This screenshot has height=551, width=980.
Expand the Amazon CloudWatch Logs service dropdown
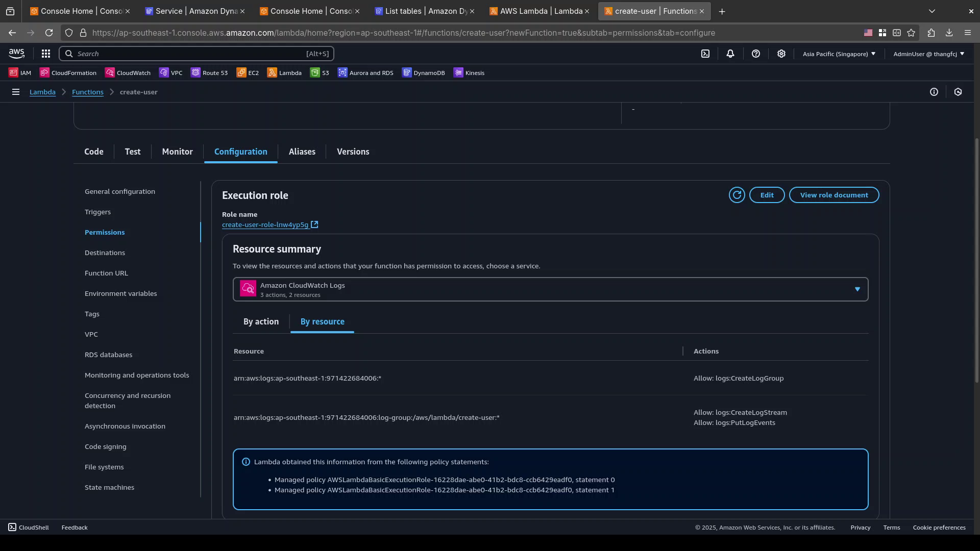point(550,289)
